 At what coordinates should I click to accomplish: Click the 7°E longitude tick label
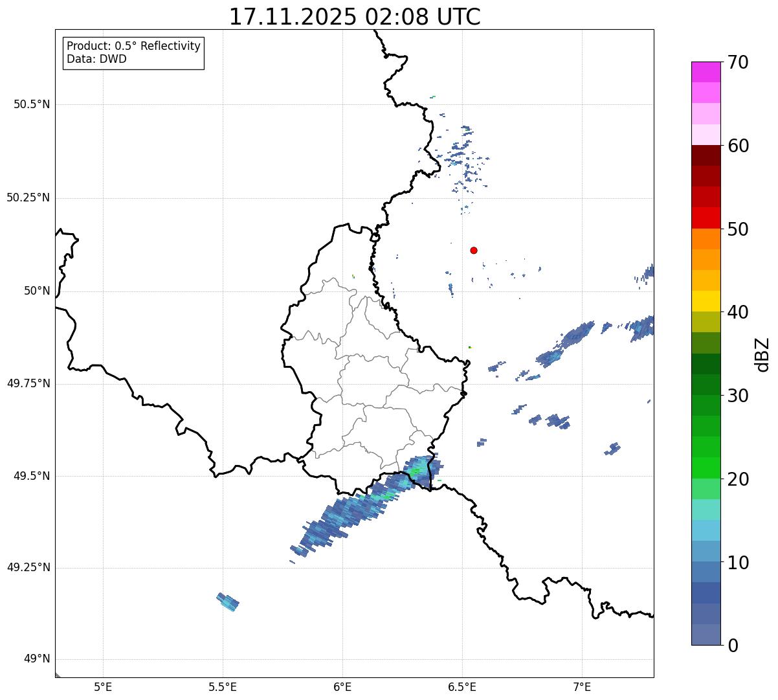point(582,686)
